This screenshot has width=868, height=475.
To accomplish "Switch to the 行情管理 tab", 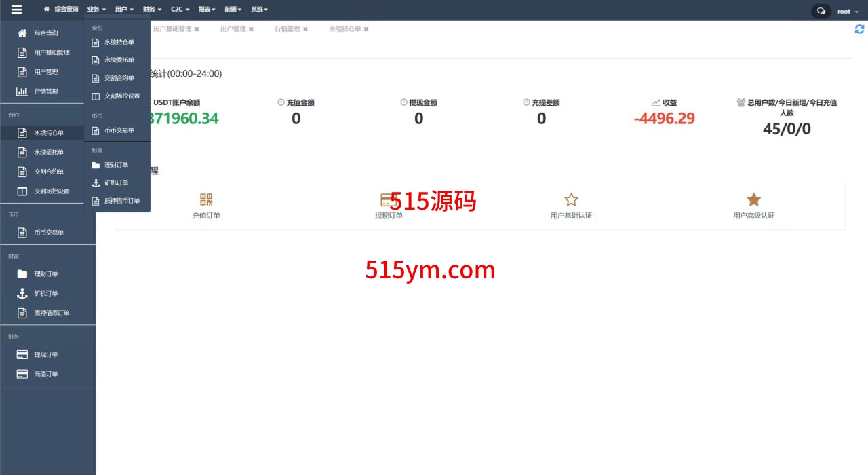I will pos(287,29).
